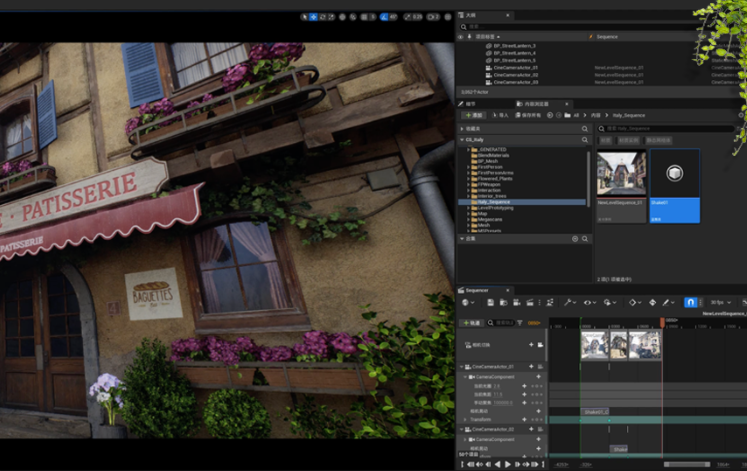Screen dimensions: 747x471
Task: Click Save All in Content Browser
Action: click(528, 115)
